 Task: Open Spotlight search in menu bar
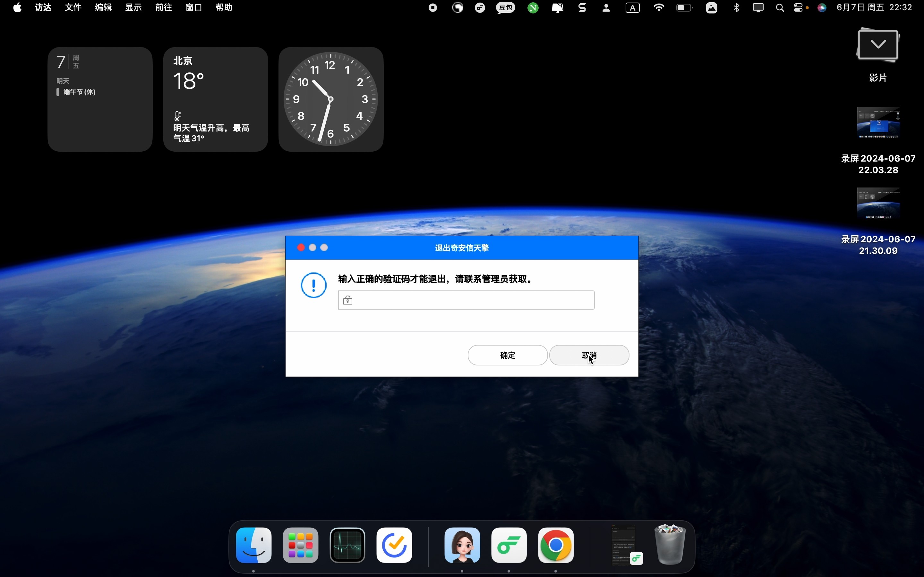coord(780,8)
